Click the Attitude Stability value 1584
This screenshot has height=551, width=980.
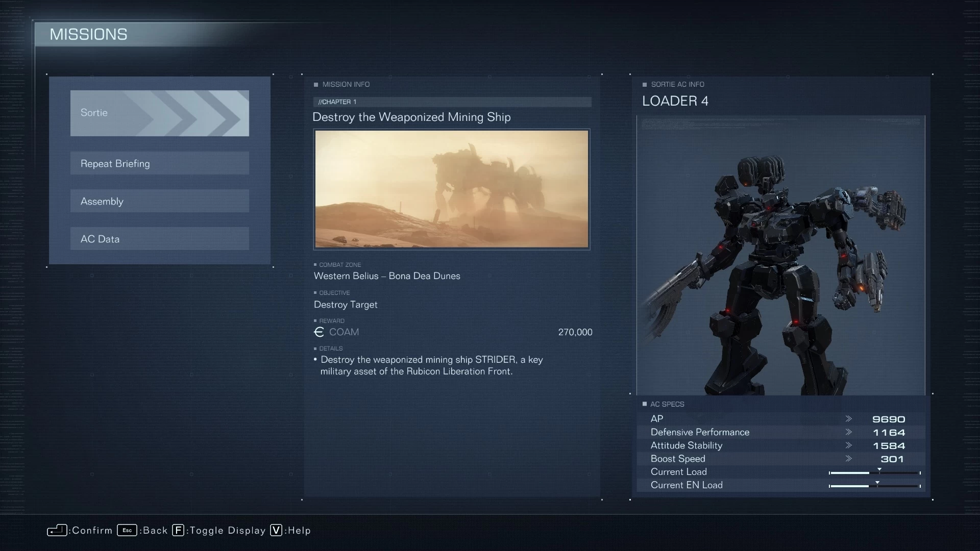tap(889, 445)
